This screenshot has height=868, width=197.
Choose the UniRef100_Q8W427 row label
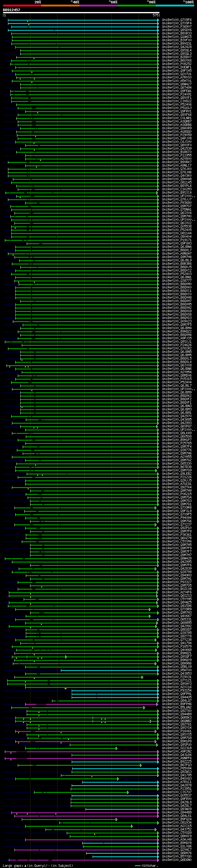pos(177,84)
